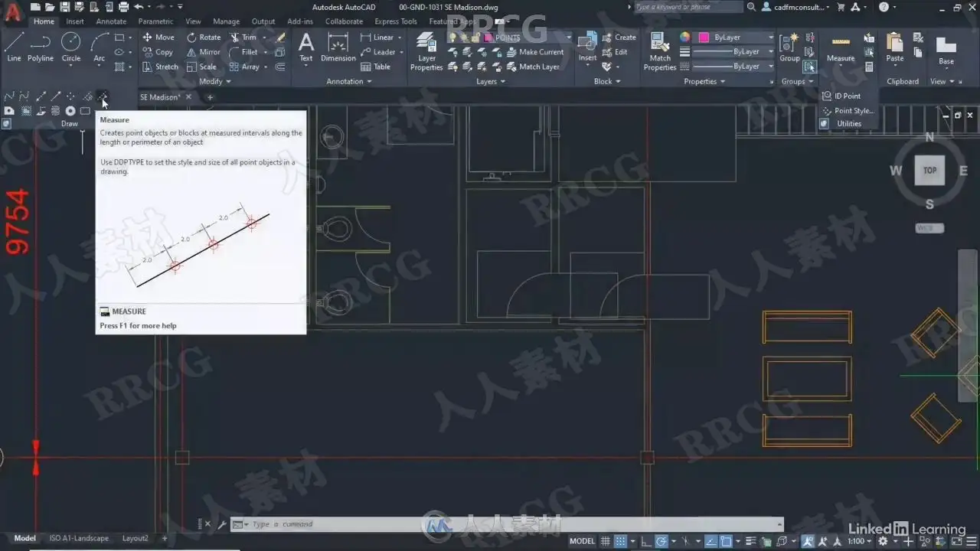Start the Array command

pos(245,67)
